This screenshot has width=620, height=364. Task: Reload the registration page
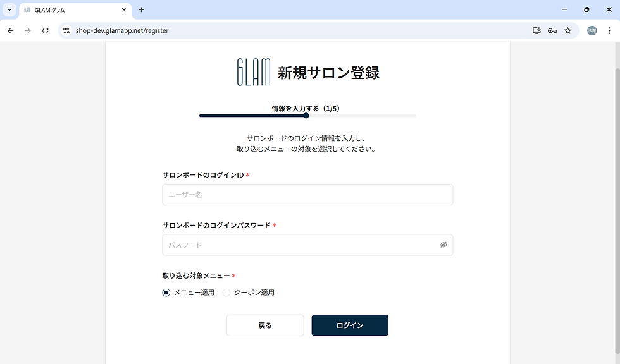click(44, 30)
